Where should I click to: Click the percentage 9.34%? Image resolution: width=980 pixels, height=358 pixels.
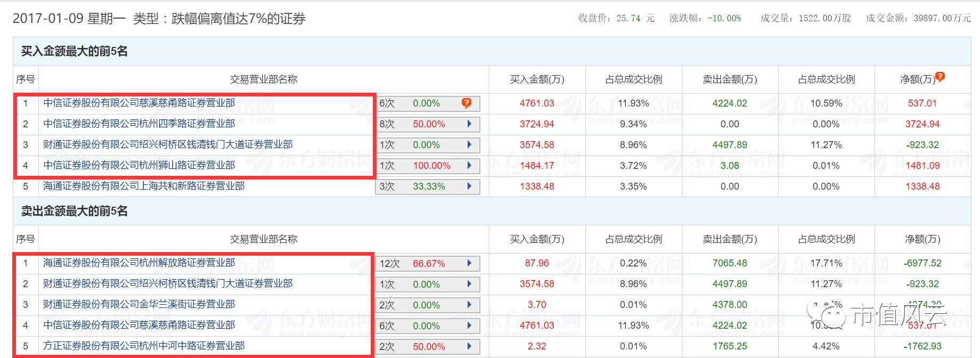point(633,124)
